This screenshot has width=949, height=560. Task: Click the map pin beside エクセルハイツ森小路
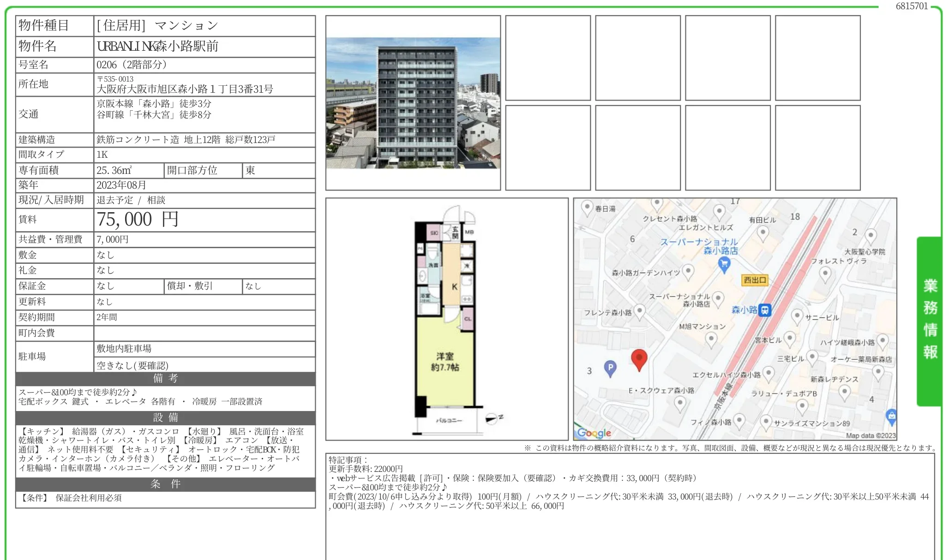[769, 374]
